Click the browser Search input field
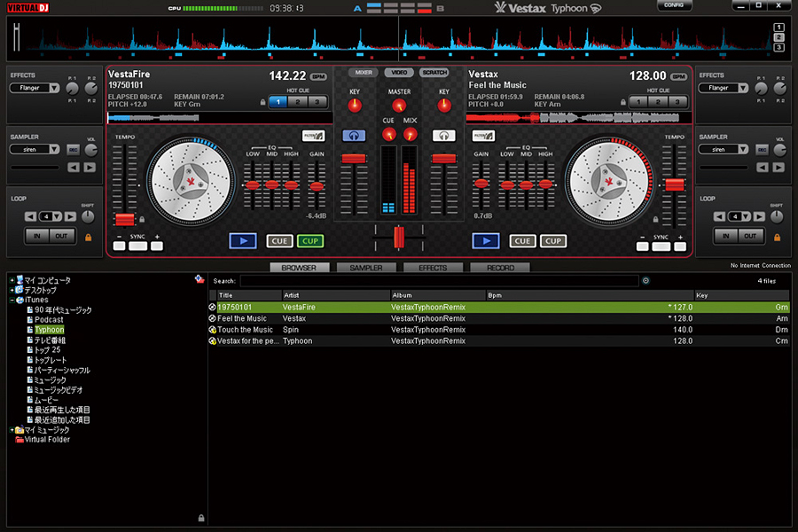Viewport: 798px width, 532px height. (439, 281)
